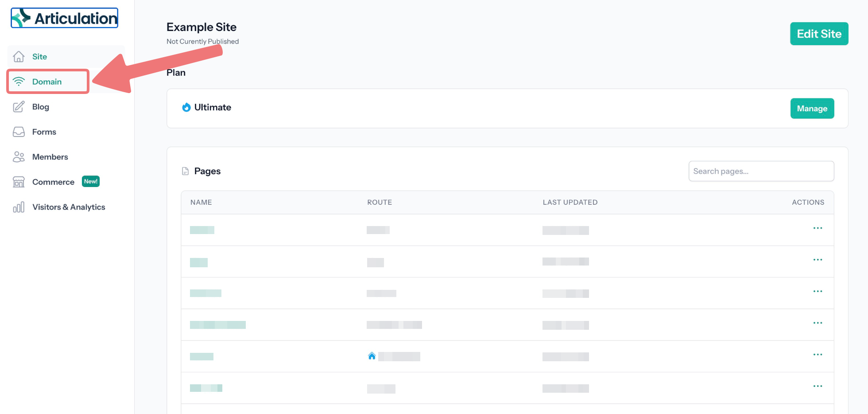Image resolution: width=868 pixels, height=414 pixels.
Task: Click the Blog pencil icon
Action: click(19, 107)
